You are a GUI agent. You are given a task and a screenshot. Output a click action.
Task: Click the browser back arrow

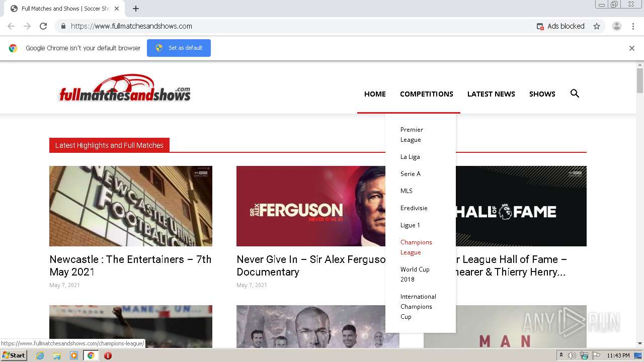11,26
